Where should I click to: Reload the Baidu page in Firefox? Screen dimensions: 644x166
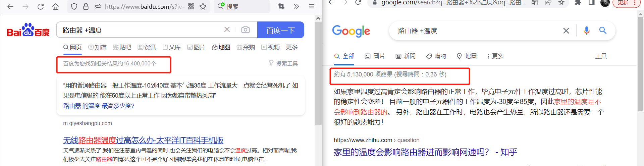41,6
